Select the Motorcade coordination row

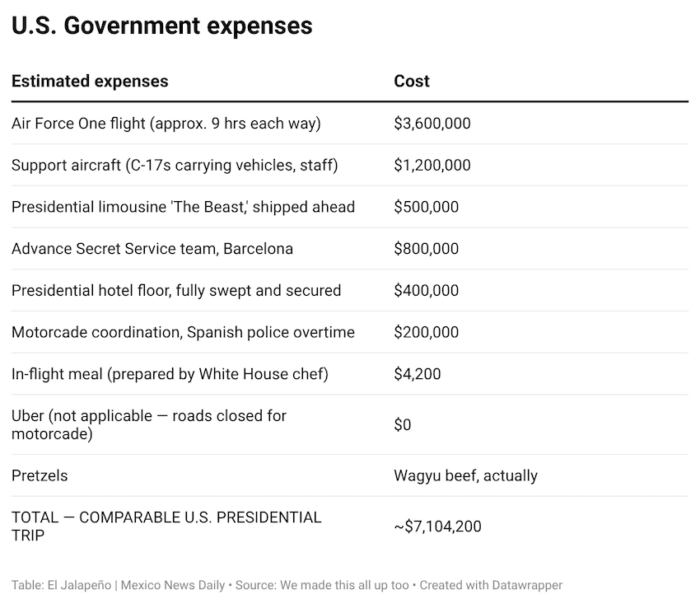pos(183,333)
